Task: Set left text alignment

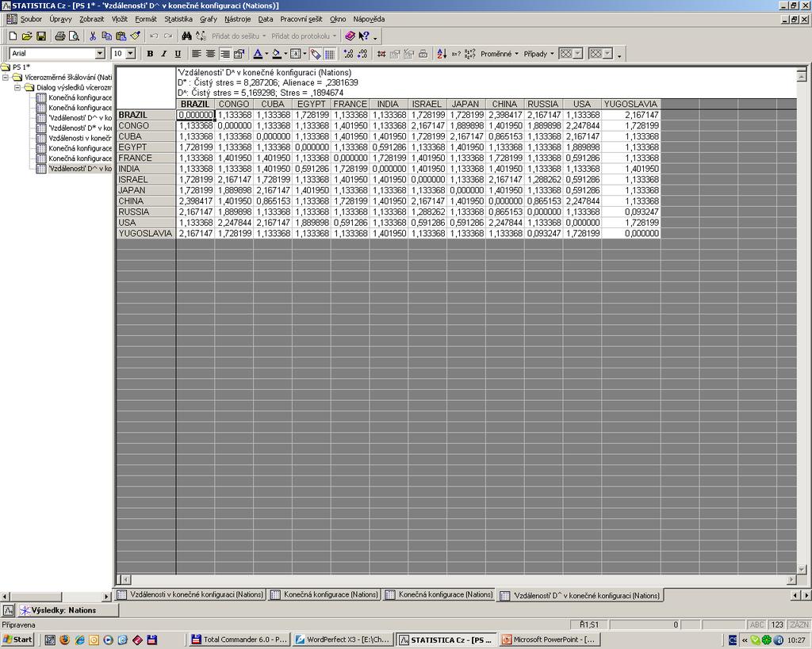Action: tap(197, 53)
